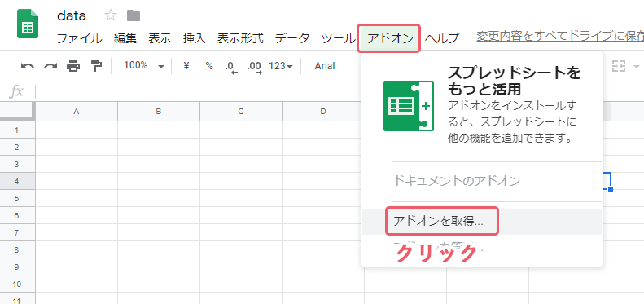644x304 pixels.
Task: Open the 123 number format dropdown
Action: [281, 65]
